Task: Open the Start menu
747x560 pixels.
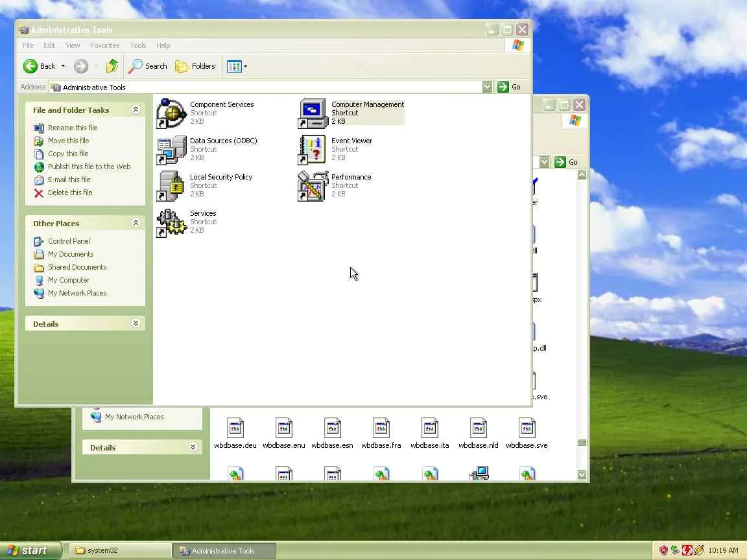Action: (30, 550)
